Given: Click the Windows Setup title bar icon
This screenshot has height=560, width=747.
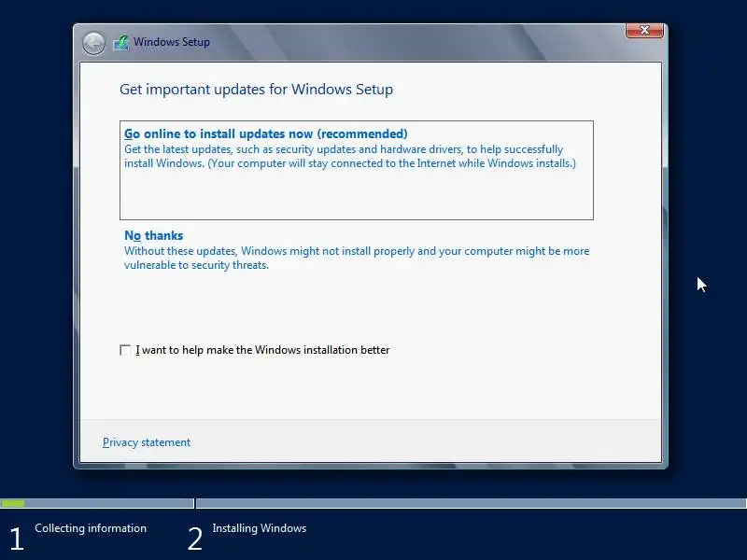Looking at the screenshot, I should point(121,43).
